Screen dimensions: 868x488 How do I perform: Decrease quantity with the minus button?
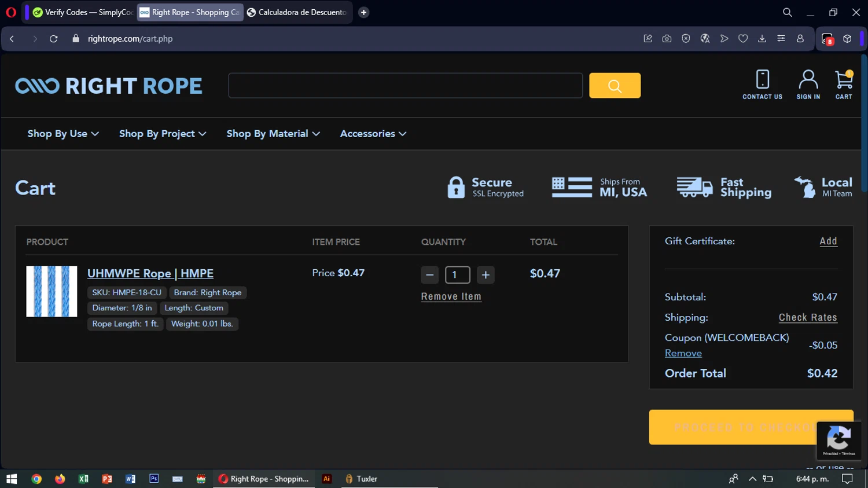(429, 275)
